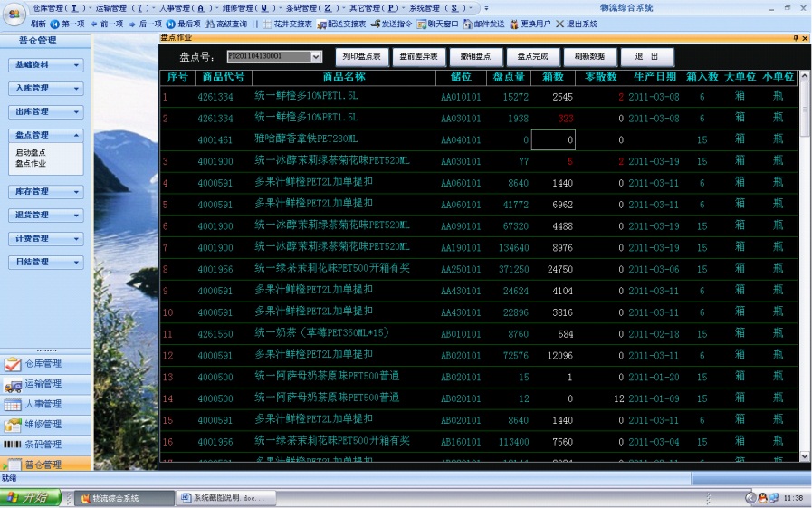The height and width of the screenshot is (508, 812).
Task: Open 条码管理 barcode icon in sidebar
Action: click(x=13, y=445)
